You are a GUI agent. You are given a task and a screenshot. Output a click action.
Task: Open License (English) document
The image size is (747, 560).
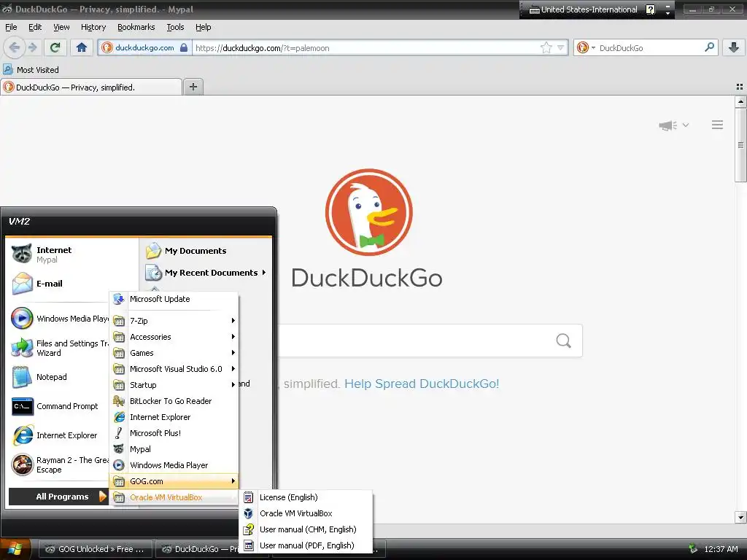(x=306, y=497)
